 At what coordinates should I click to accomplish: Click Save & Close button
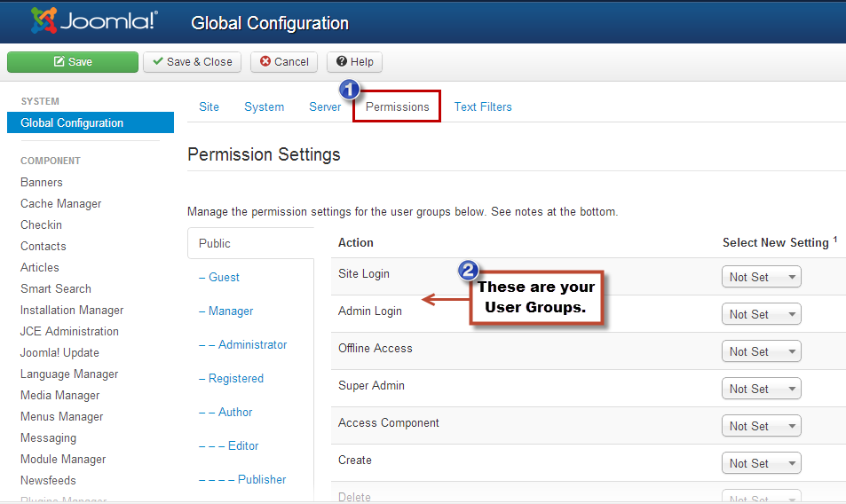[192, 62]
